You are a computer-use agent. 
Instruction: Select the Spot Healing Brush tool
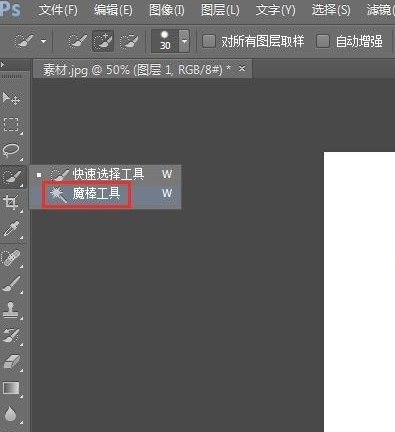tap(11, 258)
